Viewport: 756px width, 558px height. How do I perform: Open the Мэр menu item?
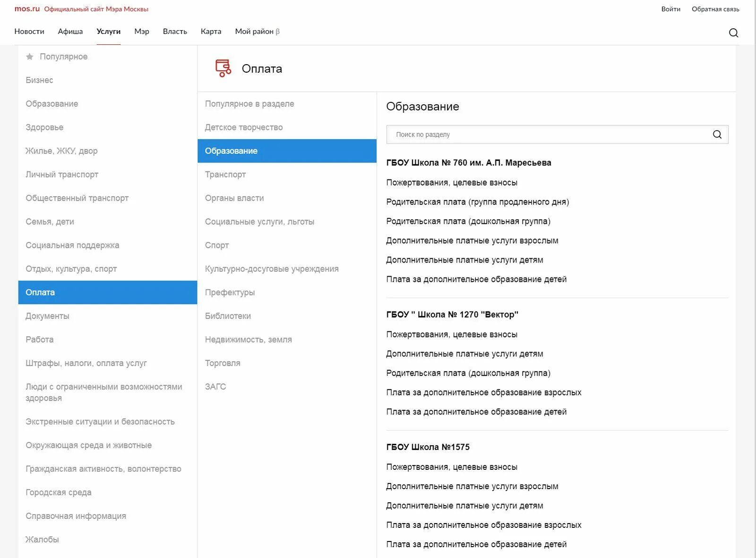[x=142, y=31]
